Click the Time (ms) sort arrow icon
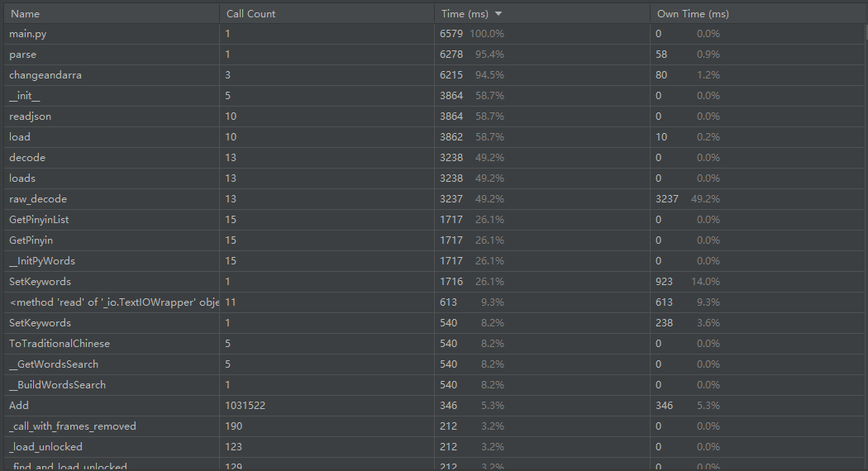The height and width of the screenshot is (471, 868). 498,14
